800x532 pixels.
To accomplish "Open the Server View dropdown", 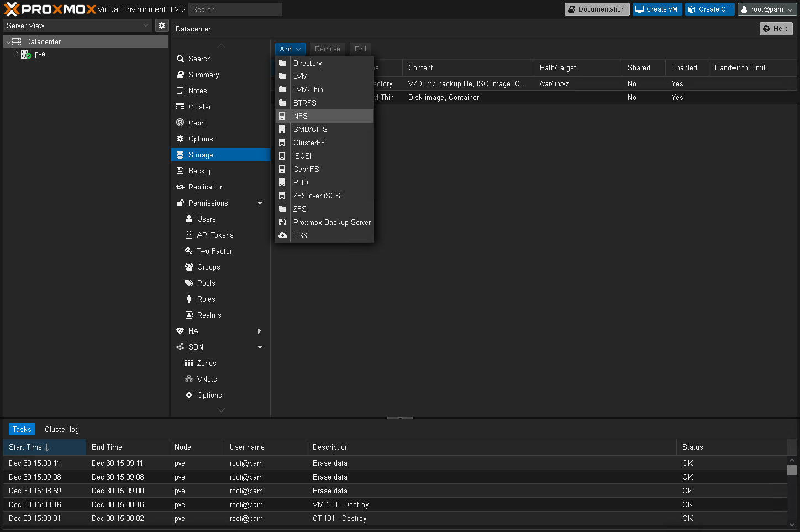I will 77,25.
